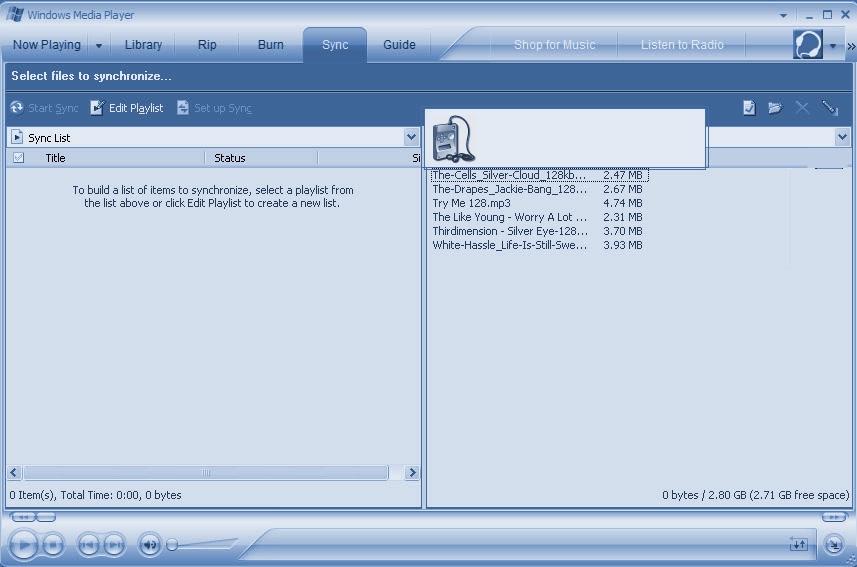Open Listen to Radio
Viewport: 857px width, 567px height.
(682, 45)
